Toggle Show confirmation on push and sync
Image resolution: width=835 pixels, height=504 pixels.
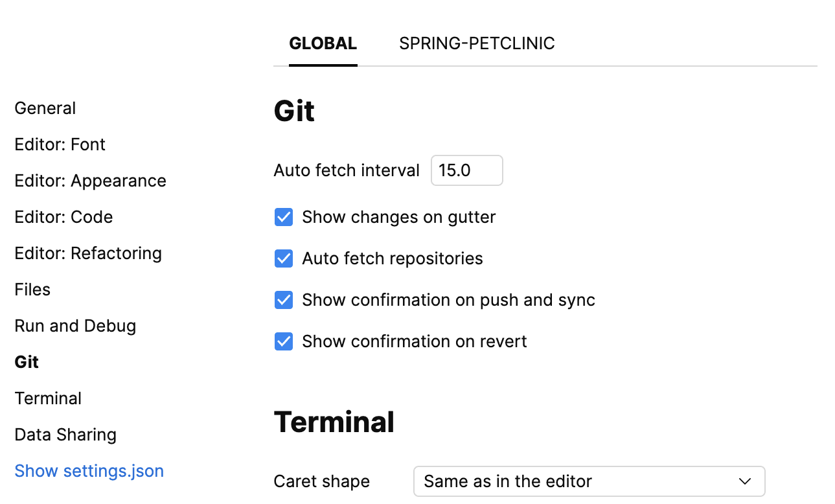click(x=284, y=300)
